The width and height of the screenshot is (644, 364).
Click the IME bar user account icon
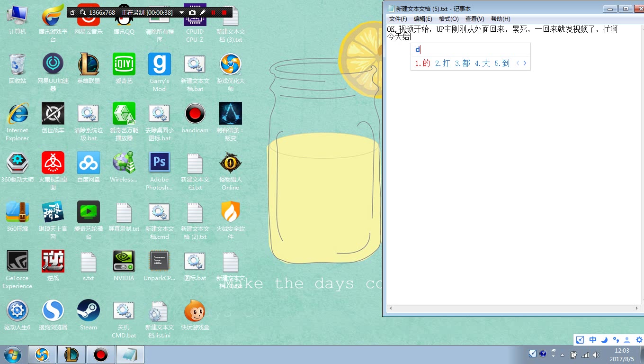point(627,339)
